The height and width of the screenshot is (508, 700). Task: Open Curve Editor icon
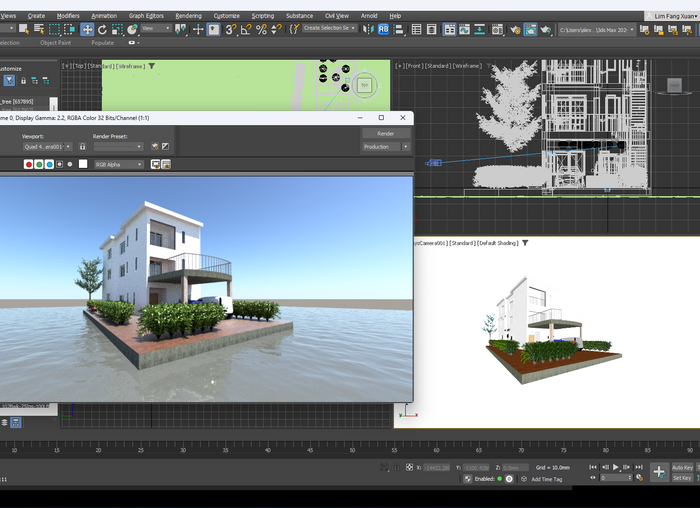click(x=464, y=29)
